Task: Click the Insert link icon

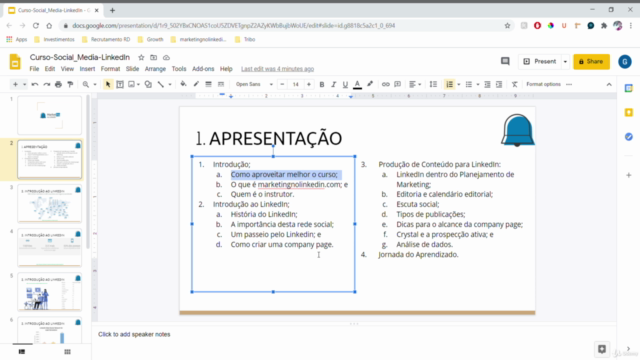Action: 385,84
